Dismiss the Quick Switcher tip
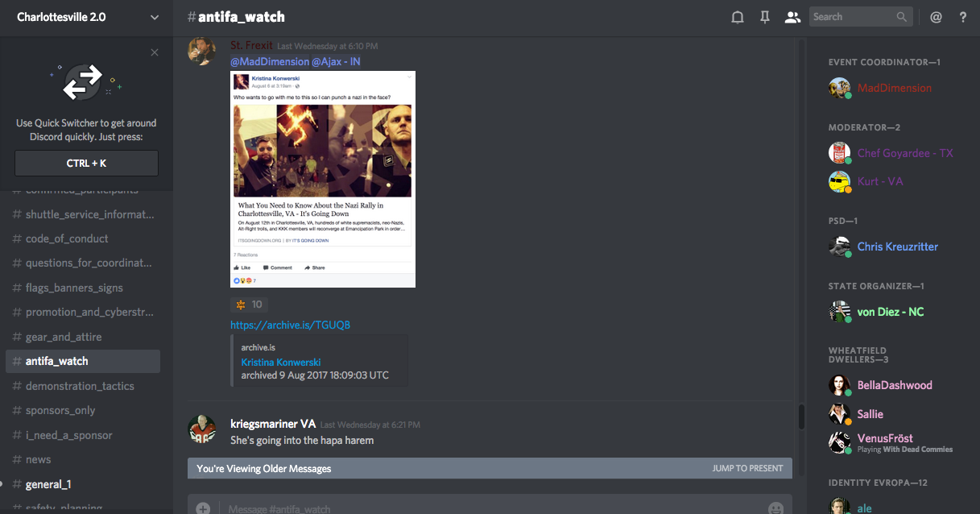Viewport: 980px width, 514px height. (x=155, y=53)
